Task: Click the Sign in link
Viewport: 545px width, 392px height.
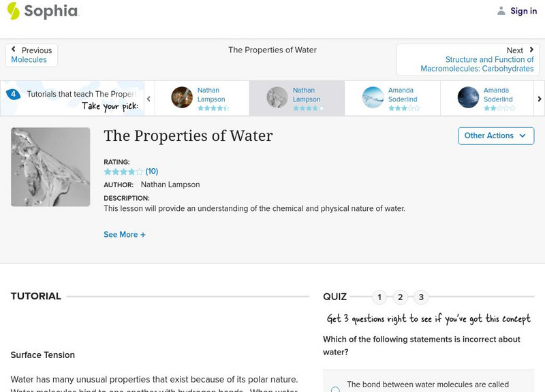Action: point(523,11)
